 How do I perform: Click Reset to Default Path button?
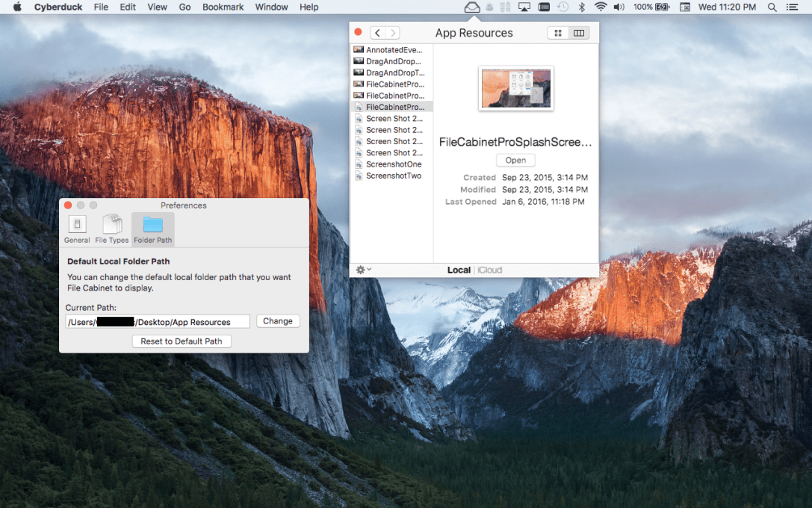pyautogui.click(x=182, y=341)
